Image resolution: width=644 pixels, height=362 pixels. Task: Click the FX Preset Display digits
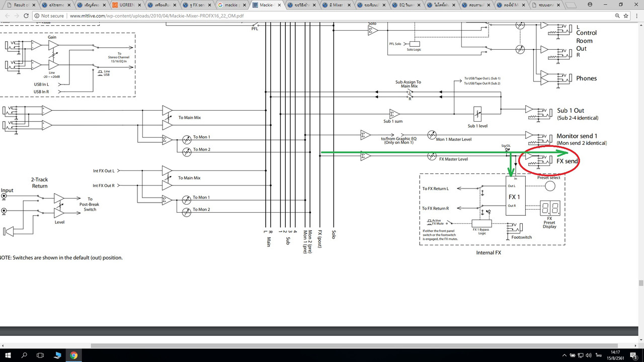(549, 208)
